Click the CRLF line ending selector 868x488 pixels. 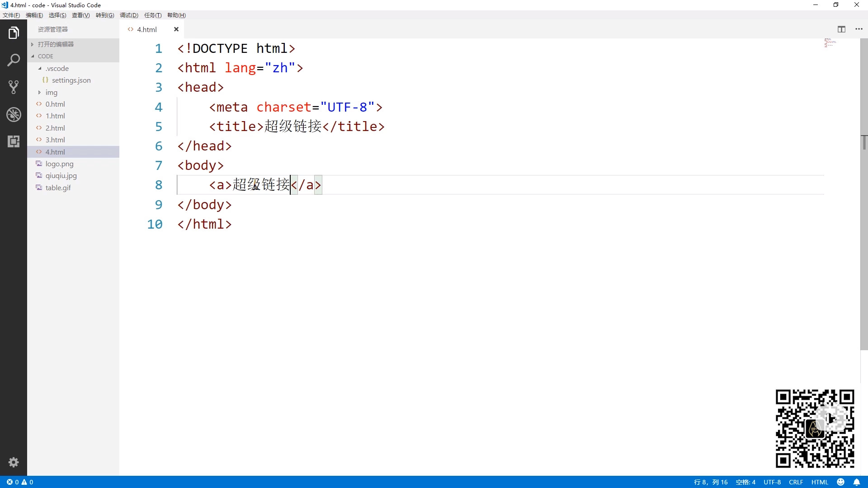(796, 482)
